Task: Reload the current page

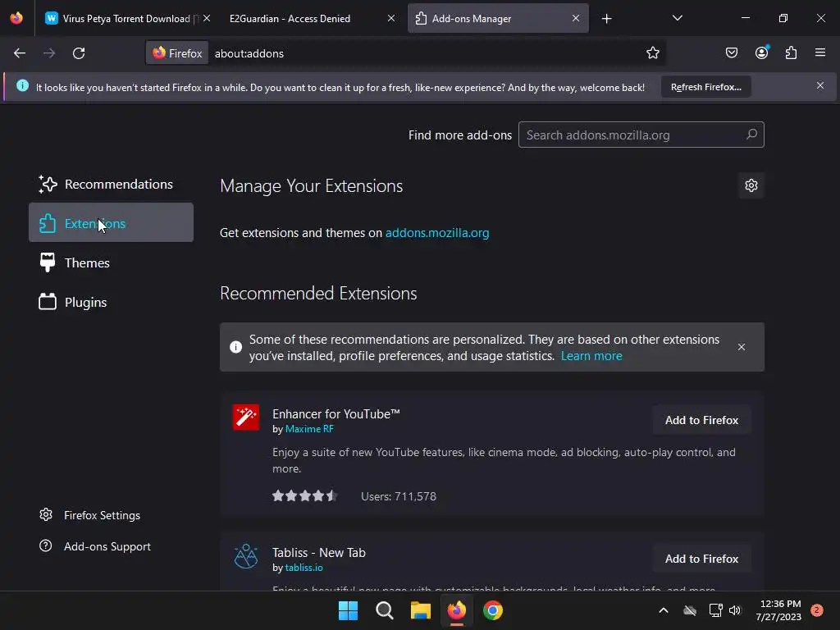Action: point(79,53)
